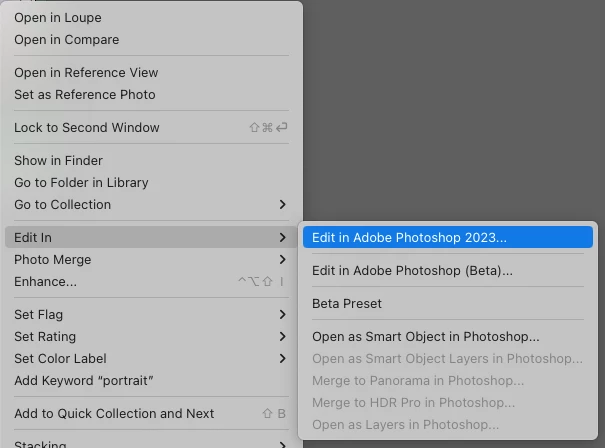Choose Open in Compare
The height and width of the screenshot is (448, 605).
point(151,40)
